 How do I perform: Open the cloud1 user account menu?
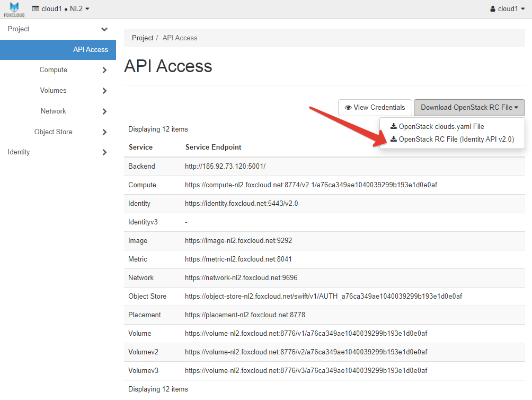coord(508,9)
